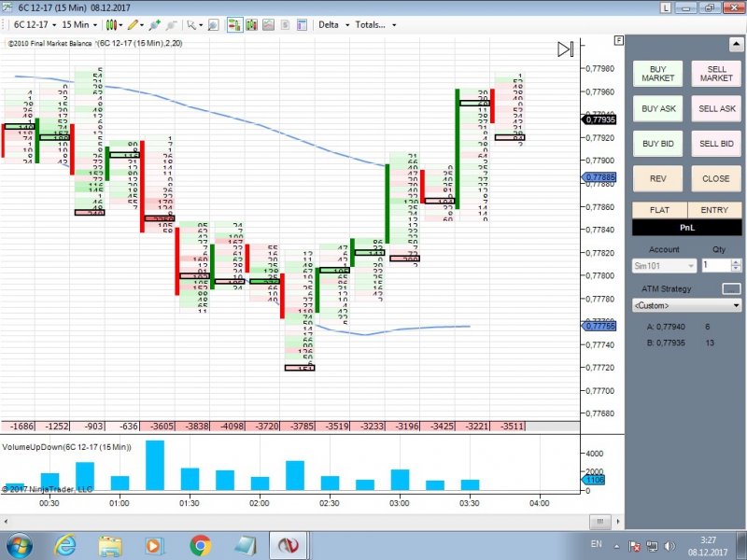Click the ATM Strategy ellipsis button

click(731, 288)
